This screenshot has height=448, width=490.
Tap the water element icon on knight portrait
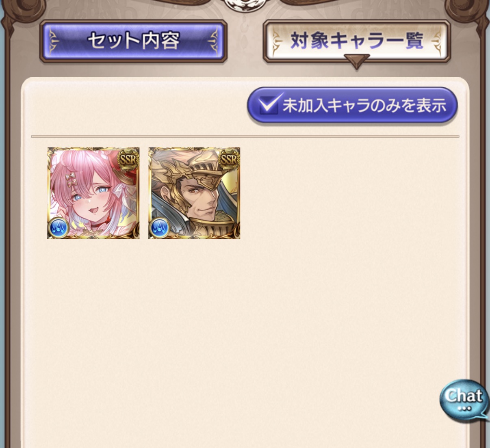coord(160,228)
